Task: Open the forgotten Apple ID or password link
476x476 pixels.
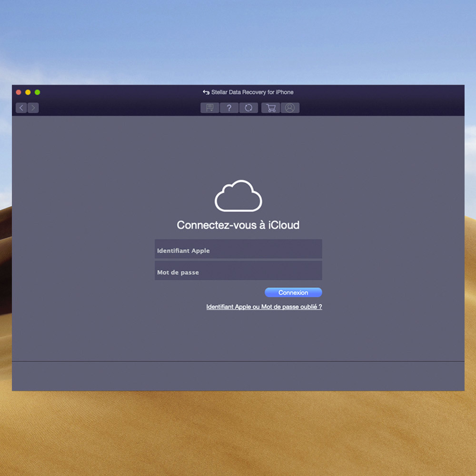Action: coord(264,307)
